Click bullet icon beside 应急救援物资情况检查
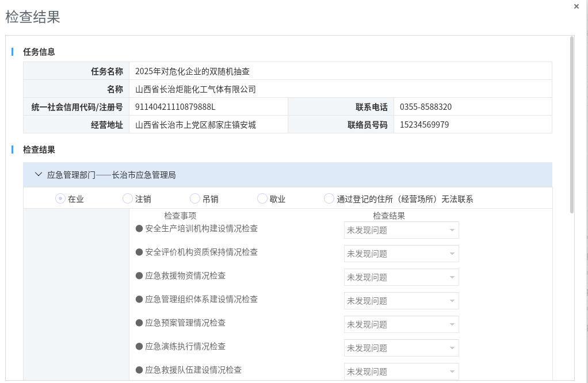Image resolution: width=588 pixels, height=383 pixels. point(139,275)
